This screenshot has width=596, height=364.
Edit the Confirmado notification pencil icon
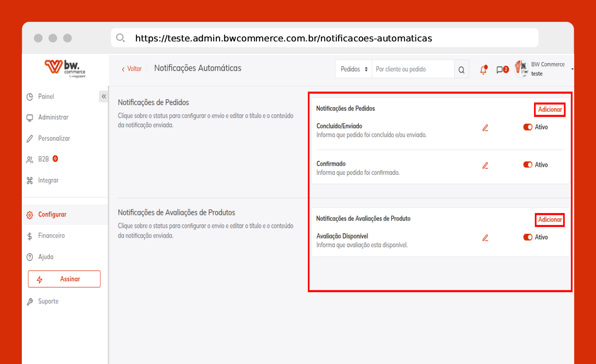485,165
